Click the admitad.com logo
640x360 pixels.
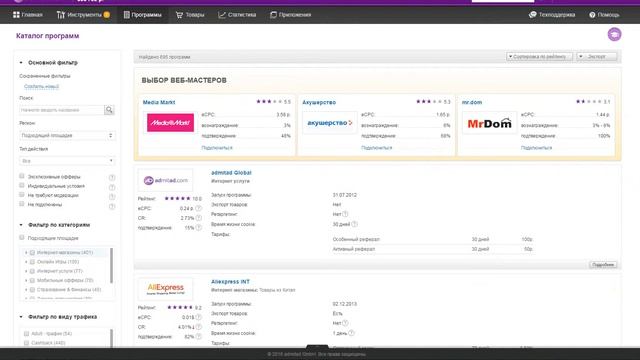pos(165,180)
